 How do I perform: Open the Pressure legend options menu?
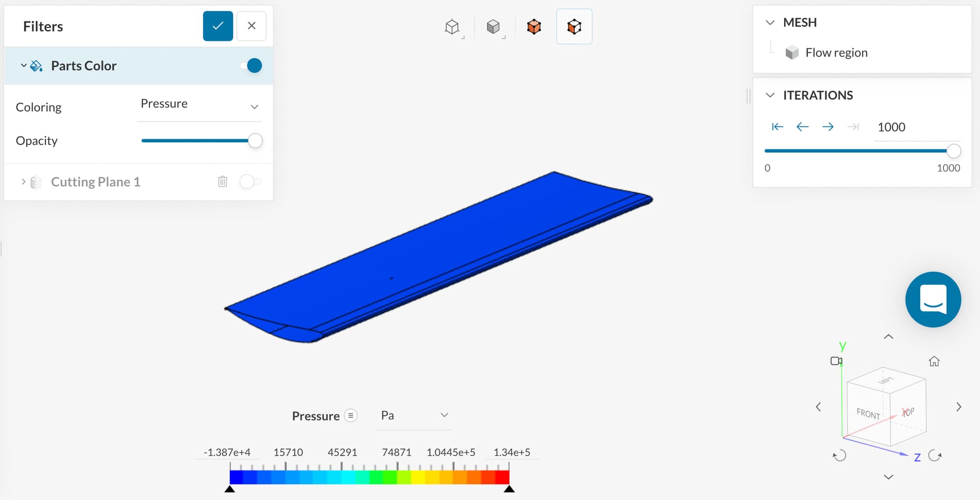pos(351,416)
